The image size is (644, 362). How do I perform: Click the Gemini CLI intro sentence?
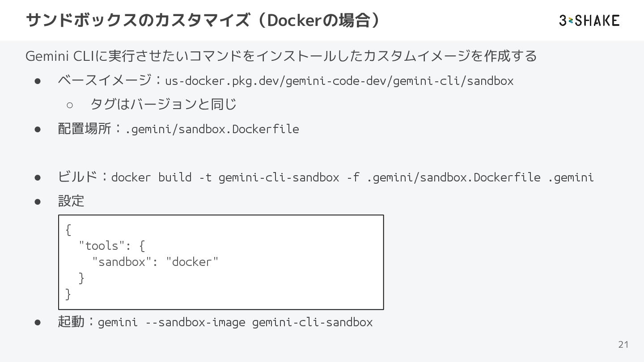(x=281, y=56)
